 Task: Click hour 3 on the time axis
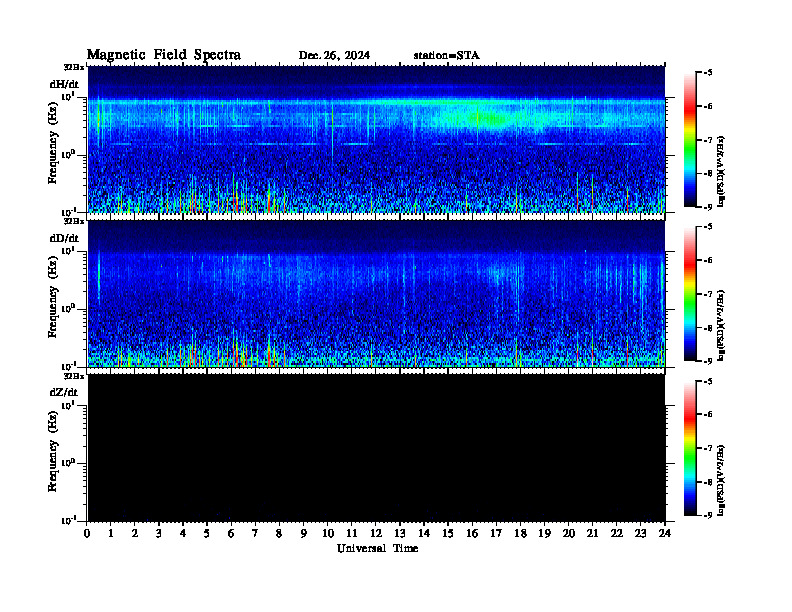tap(159, 534)
